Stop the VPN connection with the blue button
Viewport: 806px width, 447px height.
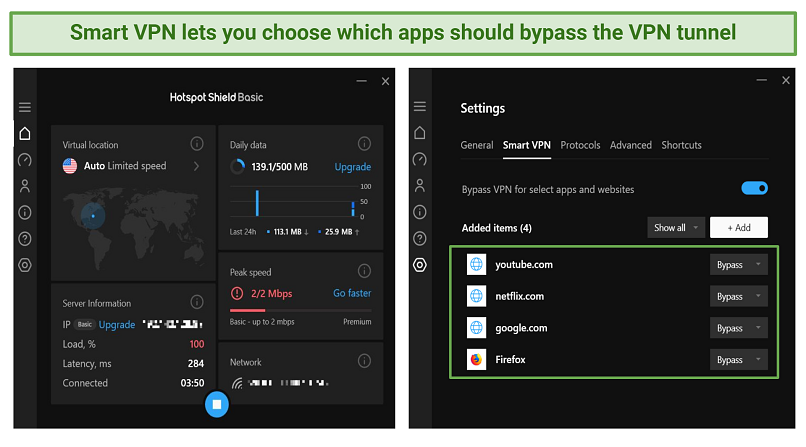pos(217,404)
